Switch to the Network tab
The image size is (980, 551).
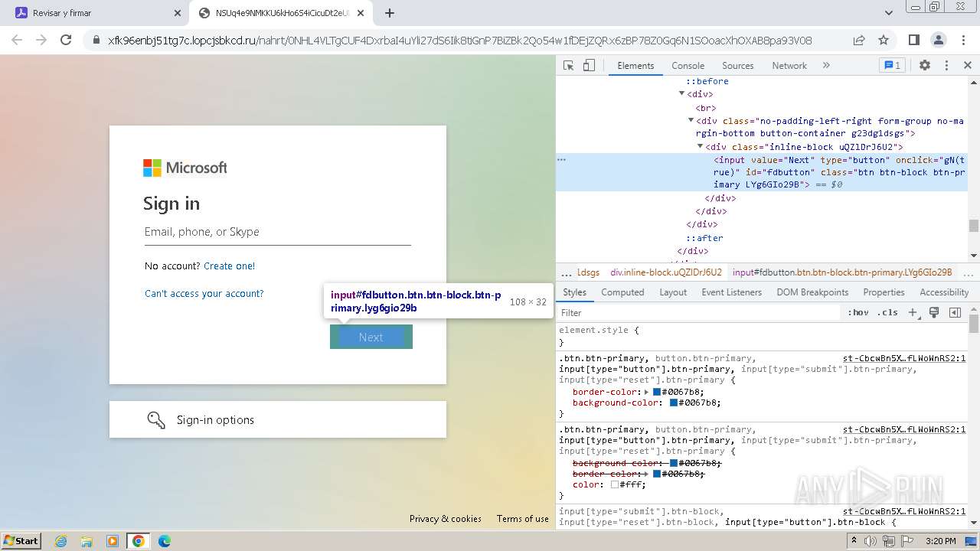pyautogui.click(x=789, y=66)
